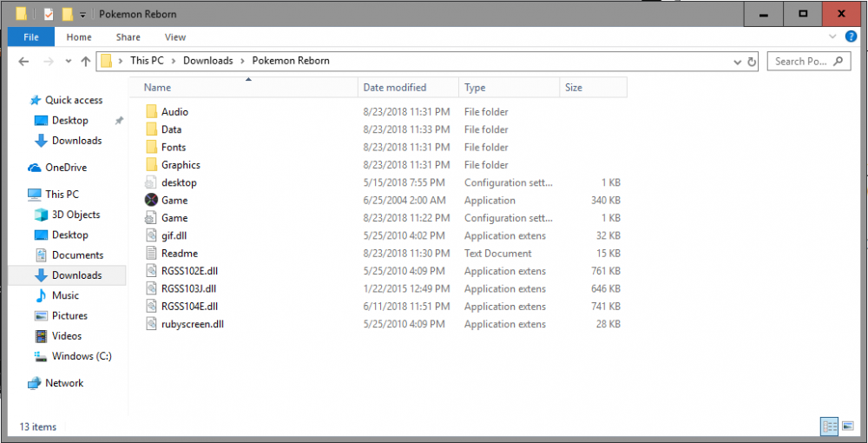This screenshot has width=868, height=443.
Task: Click the Readme text document icon
Action: coord(151,253)
